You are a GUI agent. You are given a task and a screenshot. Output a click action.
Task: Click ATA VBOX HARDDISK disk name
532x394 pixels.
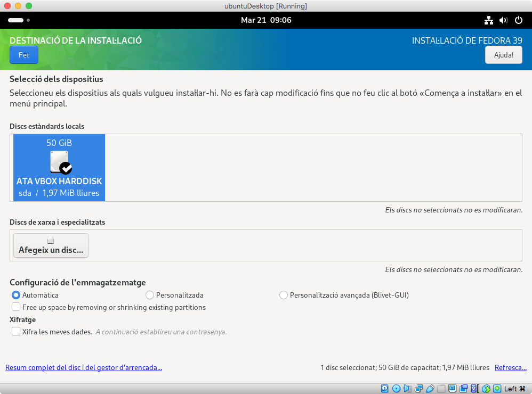point(59,181)
